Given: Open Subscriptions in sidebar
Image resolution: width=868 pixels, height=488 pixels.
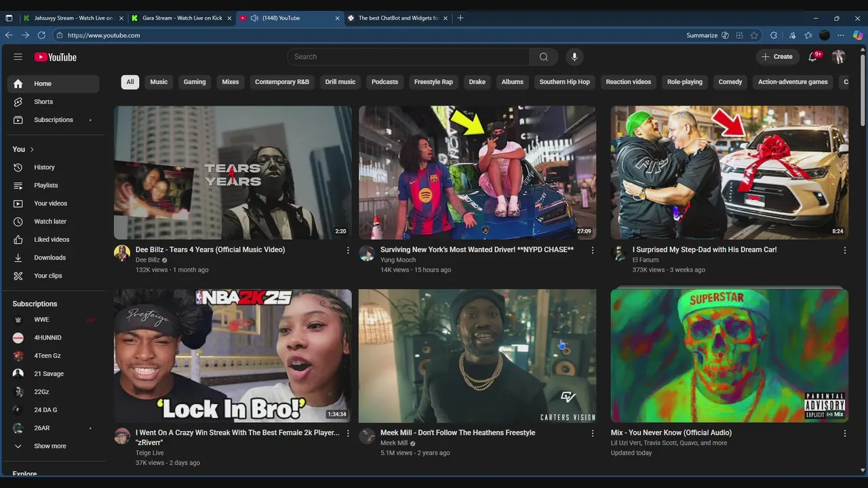Looking at the screenshot, I should point(54,120).
